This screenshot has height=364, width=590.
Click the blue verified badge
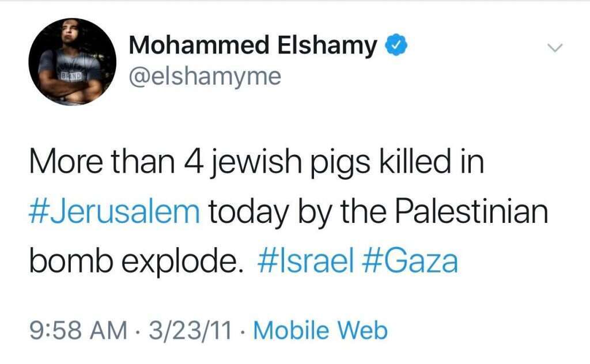point(396,45)
